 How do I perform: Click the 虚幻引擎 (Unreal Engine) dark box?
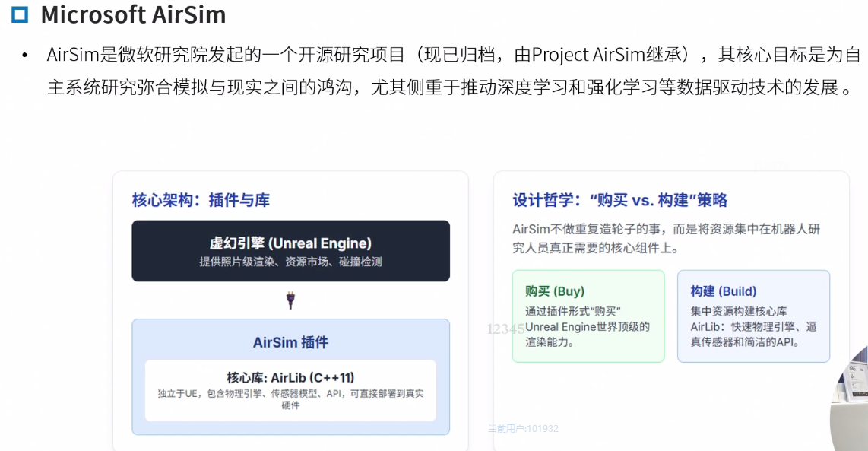click(290, 251)
